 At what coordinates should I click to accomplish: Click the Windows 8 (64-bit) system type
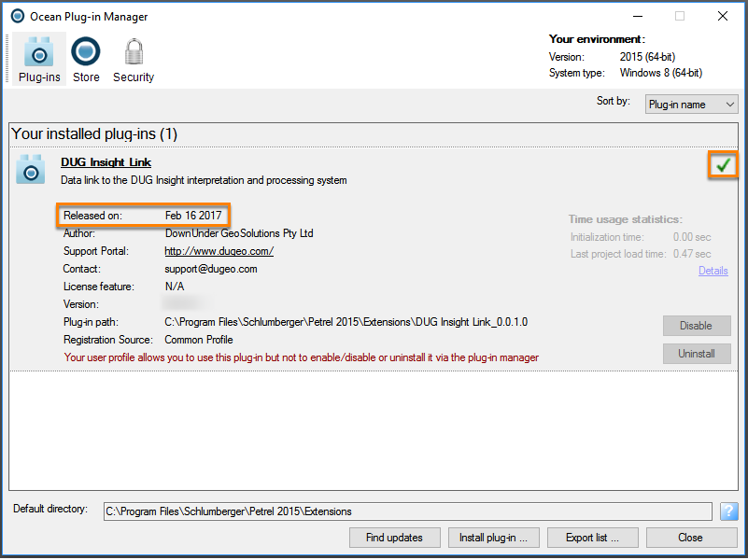coord(661,73)
